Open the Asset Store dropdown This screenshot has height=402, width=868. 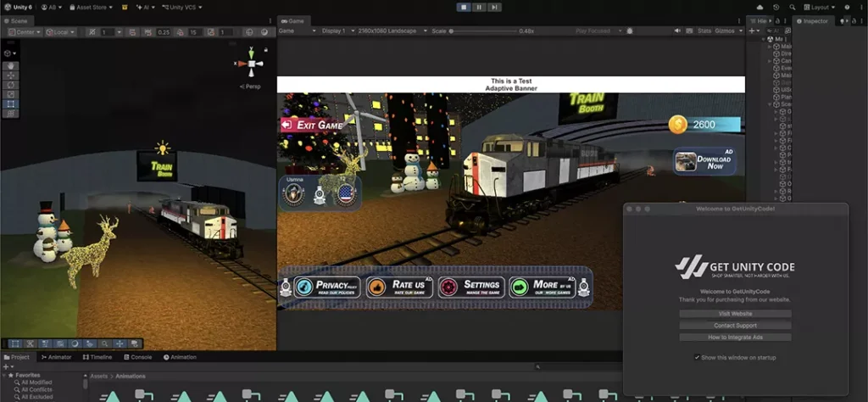(91, 7)
